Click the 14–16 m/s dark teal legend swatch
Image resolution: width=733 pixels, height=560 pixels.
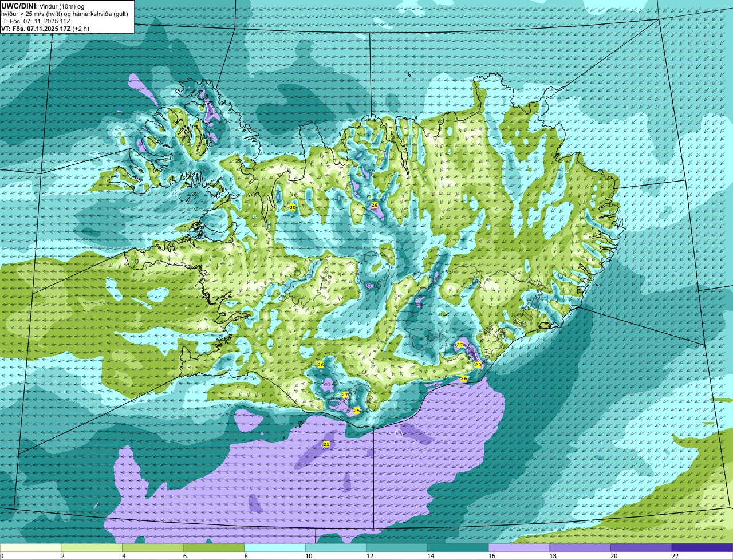tap(458, 548)
